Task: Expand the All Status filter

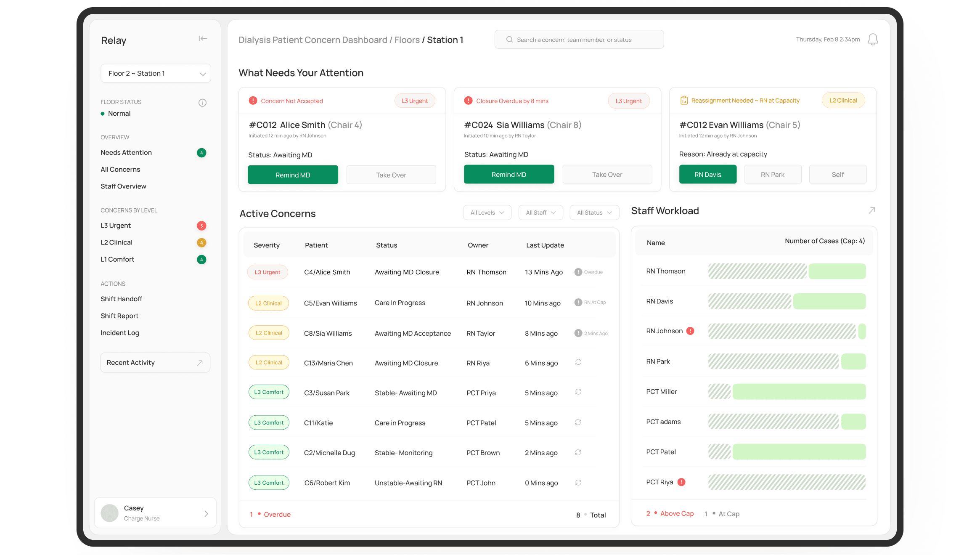Action: point(594,212)
